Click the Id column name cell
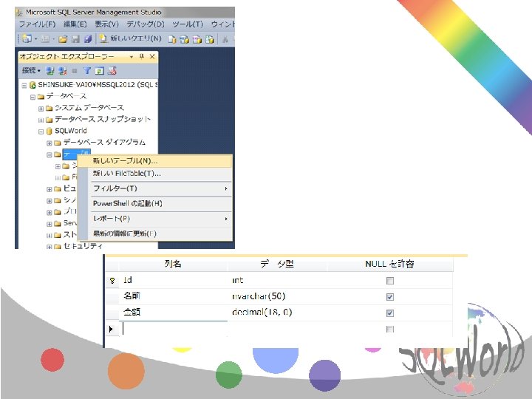Screen dimensions: 532x399 click(173, 280)
